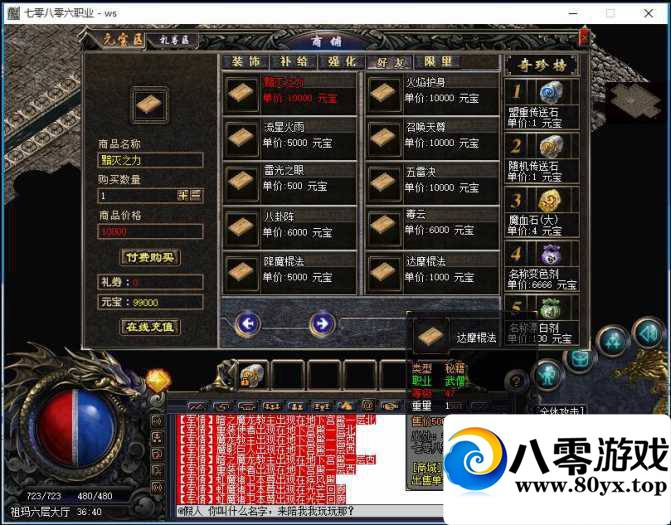Viewport: 671px width, 525px height.
Task: Pick rank 2 随机传送石 stone icon
Action: (551, 146)
